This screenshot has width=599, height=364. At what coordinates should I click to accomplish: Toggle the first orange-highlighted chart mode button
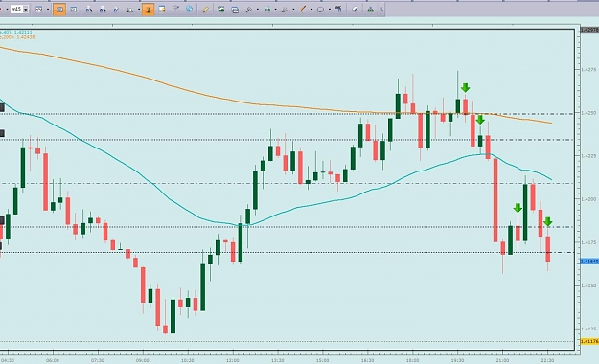59,10
